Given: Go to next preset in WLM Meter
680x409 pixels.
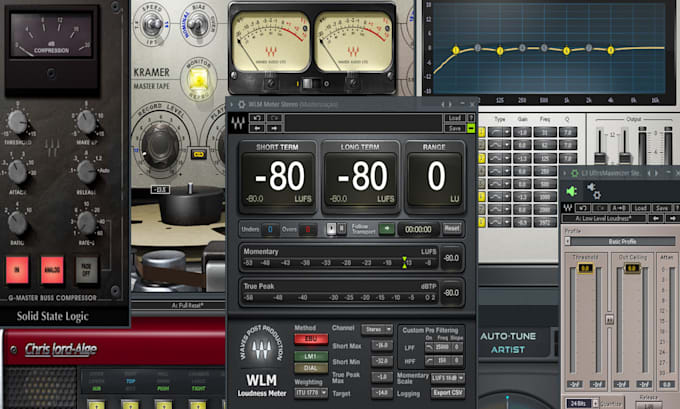Looking at the screenshot, I should click(275, 128).
